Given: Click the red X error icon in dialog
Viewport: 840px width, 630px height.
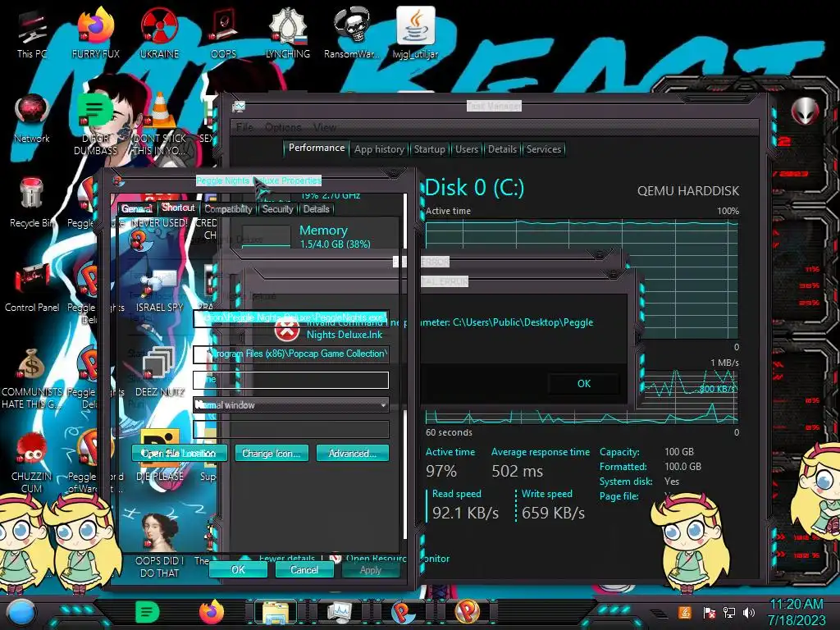Looking at the screenshot, I should [287, 330].
